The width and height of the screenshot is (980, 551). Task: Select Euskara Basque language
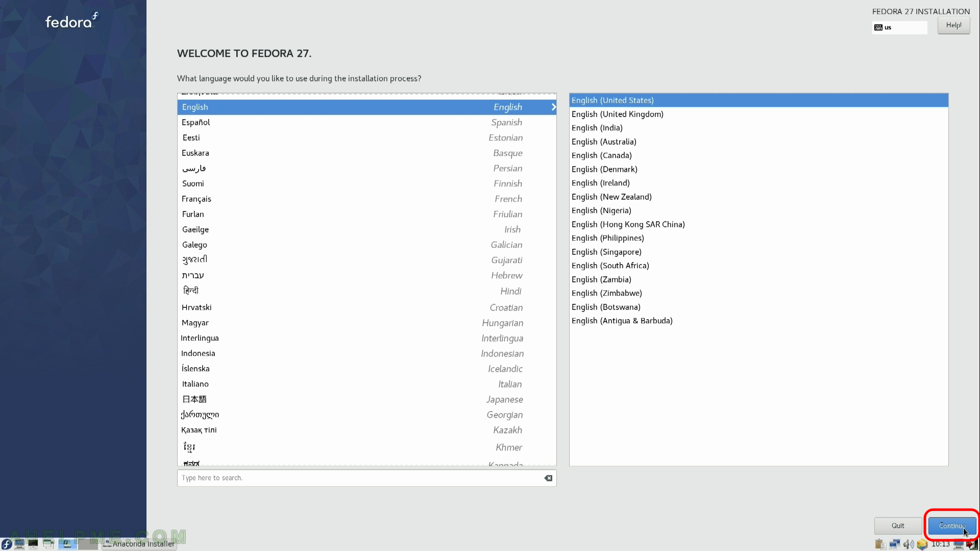click(366, 153)
